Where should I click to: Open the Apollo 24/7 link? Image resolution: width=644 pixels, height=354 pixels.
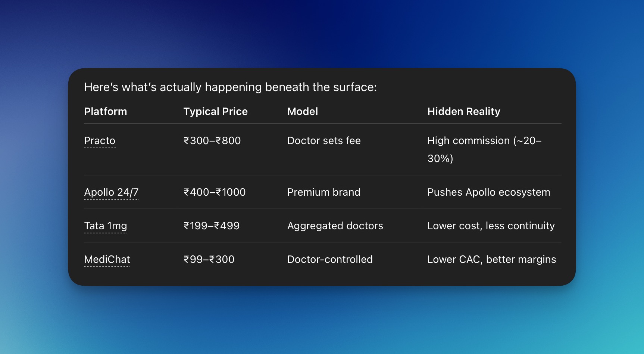click(x=111, y=192)
